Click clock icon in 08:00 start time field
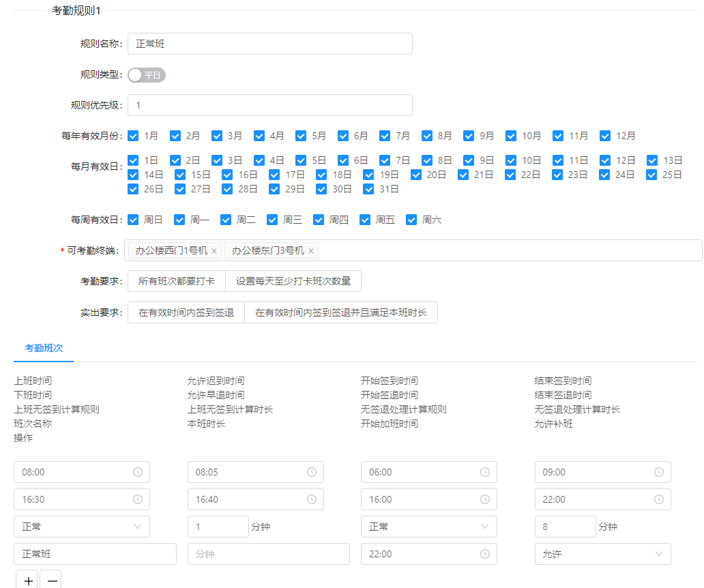Screen dimensions: 704x588 [137, 472]
